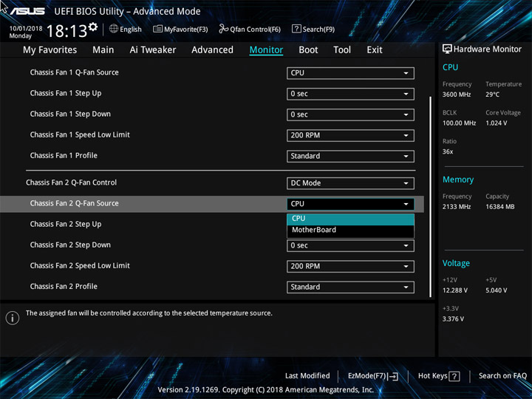Click CPU frequency value 3600 MHz
The image size is (532, 399).
tap(457, 95)
